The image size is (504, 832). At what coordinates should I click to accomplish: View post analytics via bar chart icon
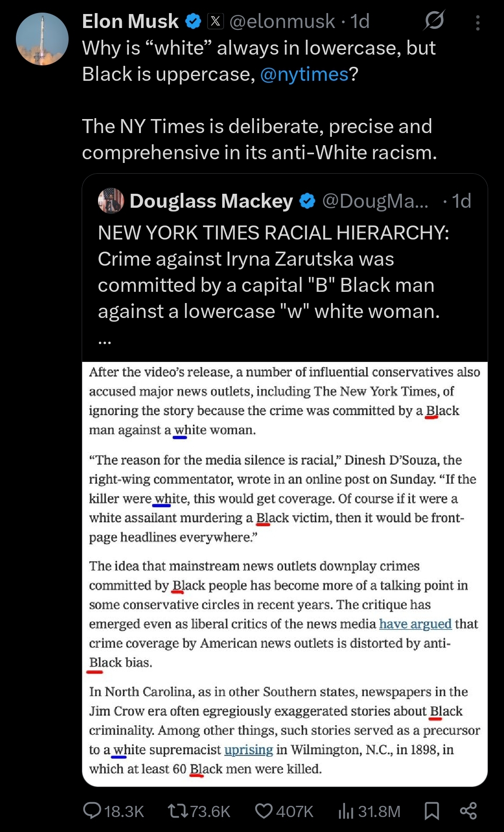[x=346, y=811]
